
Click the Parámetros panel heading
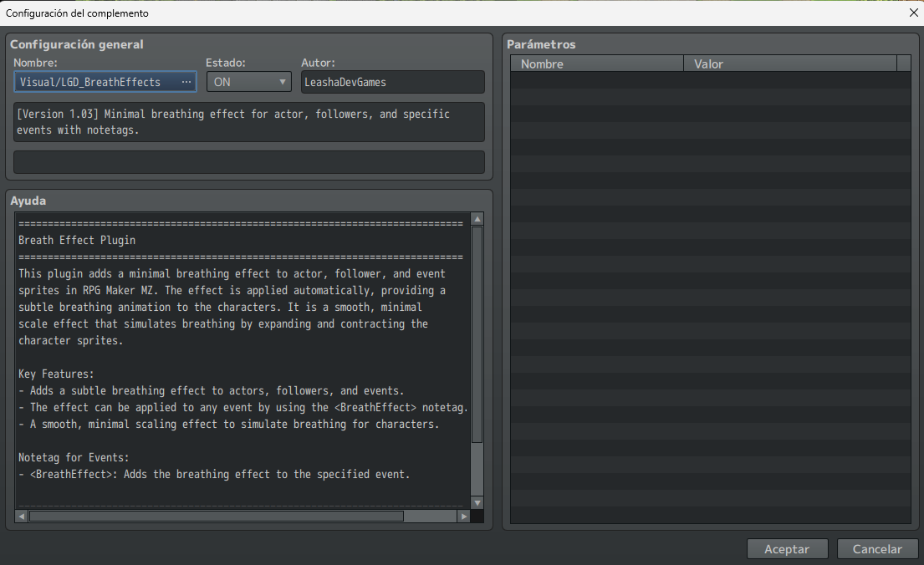click(x=541, y=44)
